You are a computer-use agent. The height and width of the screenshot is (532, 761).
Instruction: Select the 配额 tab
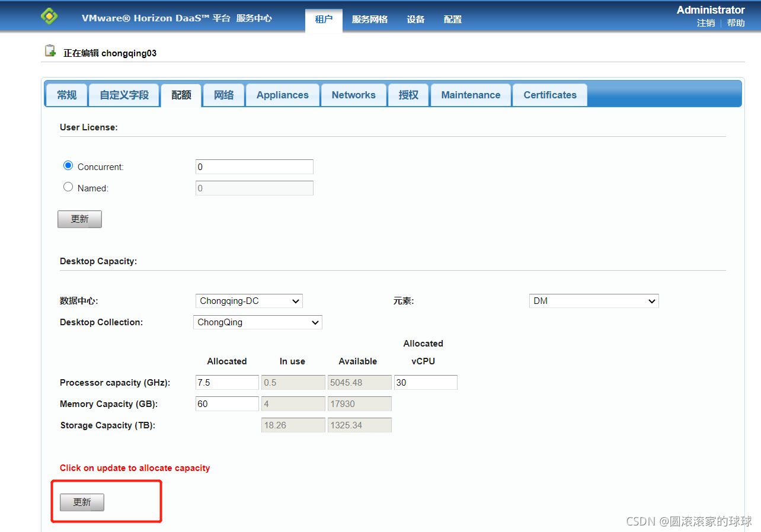tap(181, 95)
